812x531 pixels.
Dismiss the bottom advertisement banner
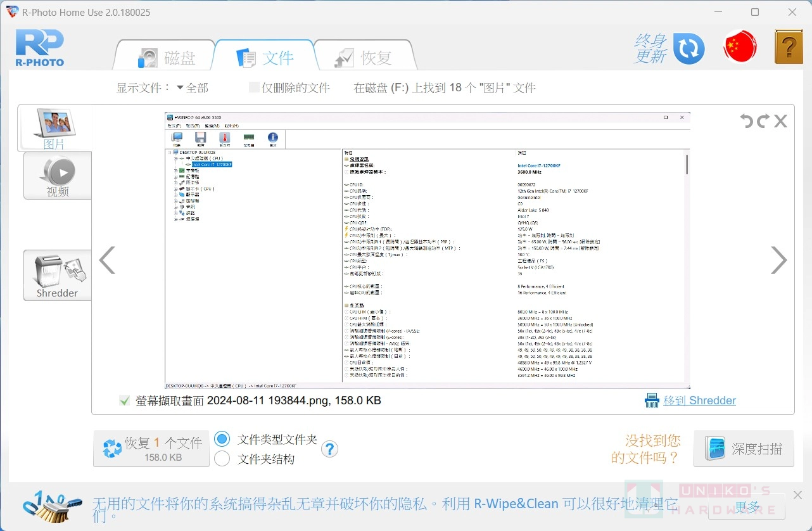[797, 495]
